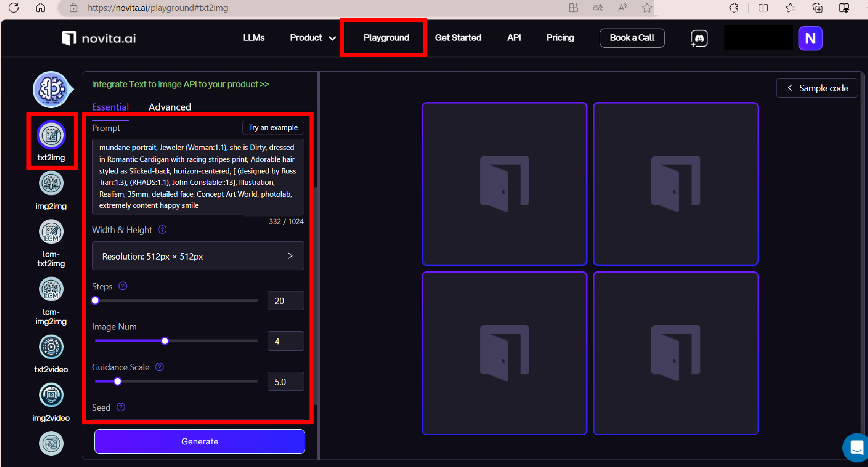Select the txt2img sidebar icon
Image resolution: width=868 pixels, height=467 pixels.
51,135
